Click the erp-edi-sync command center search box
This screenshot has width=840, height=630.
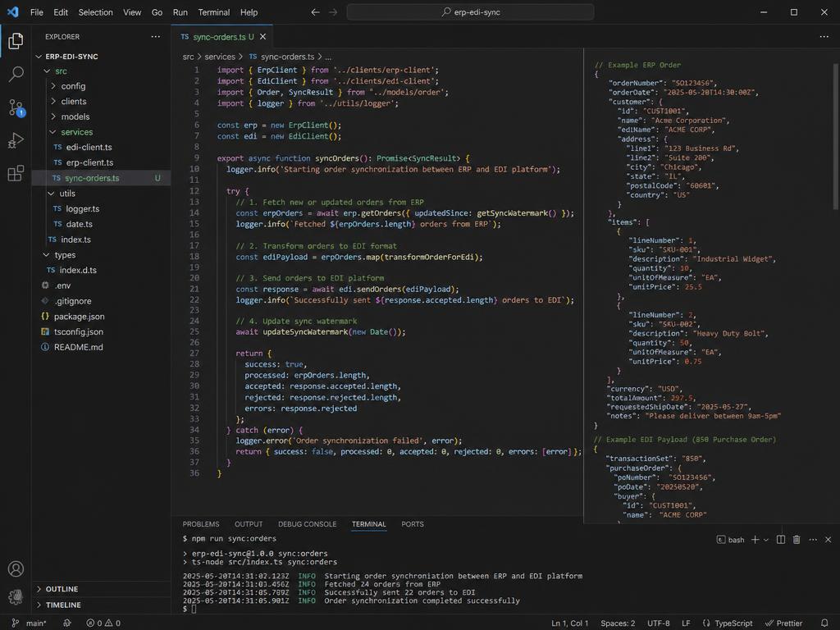tap(470, 11)
